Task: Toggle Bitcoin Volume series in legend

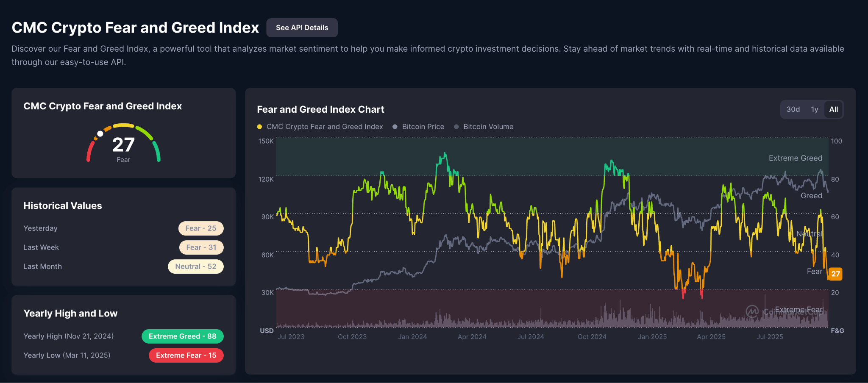Action: [488, 127]
